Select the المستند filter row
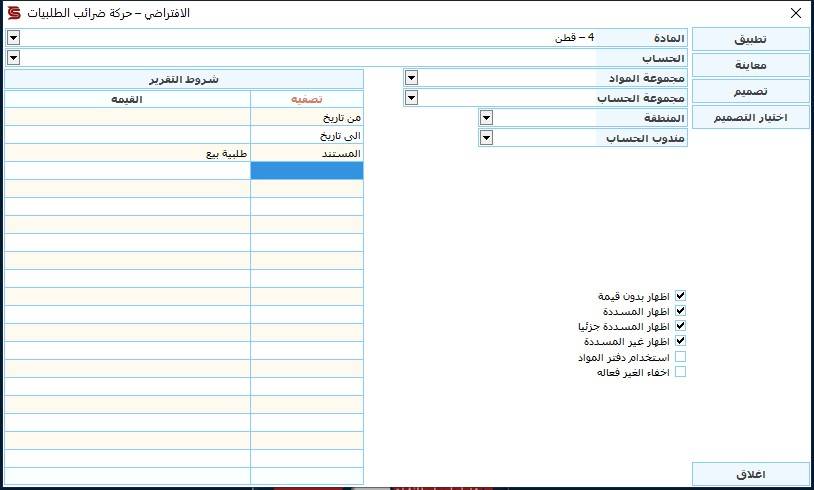814x490 pixels. (x=307, y=153)
